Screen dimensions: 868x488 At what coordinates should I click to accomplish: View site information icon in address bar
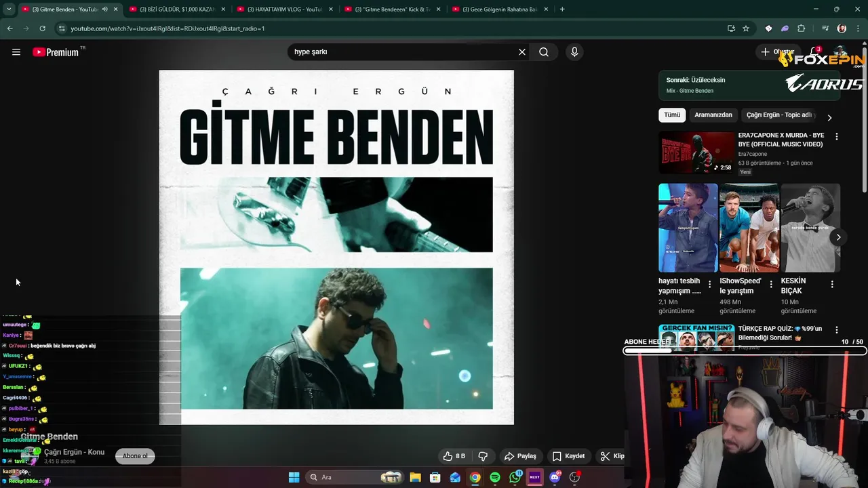tap(62, 28)
